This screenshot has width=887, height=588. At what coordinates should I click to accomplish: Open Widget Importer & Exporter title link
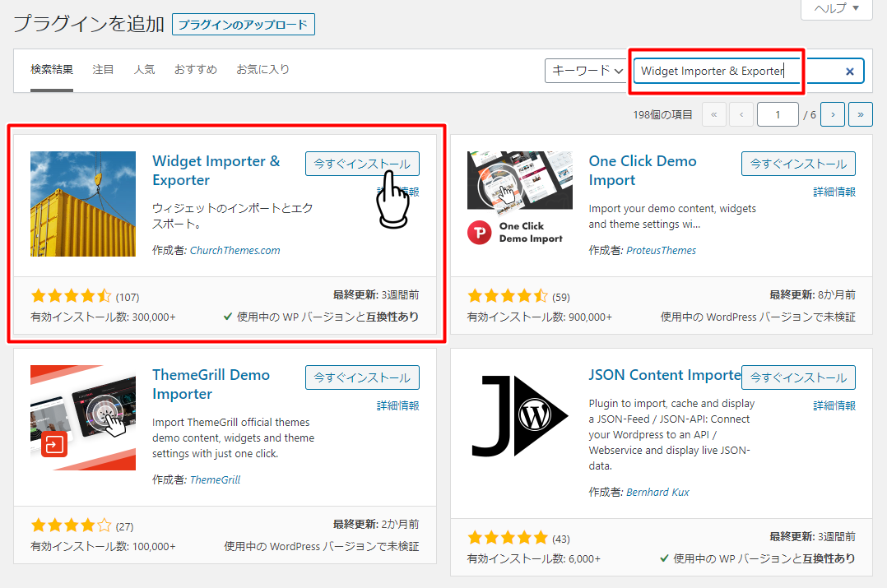216,171
